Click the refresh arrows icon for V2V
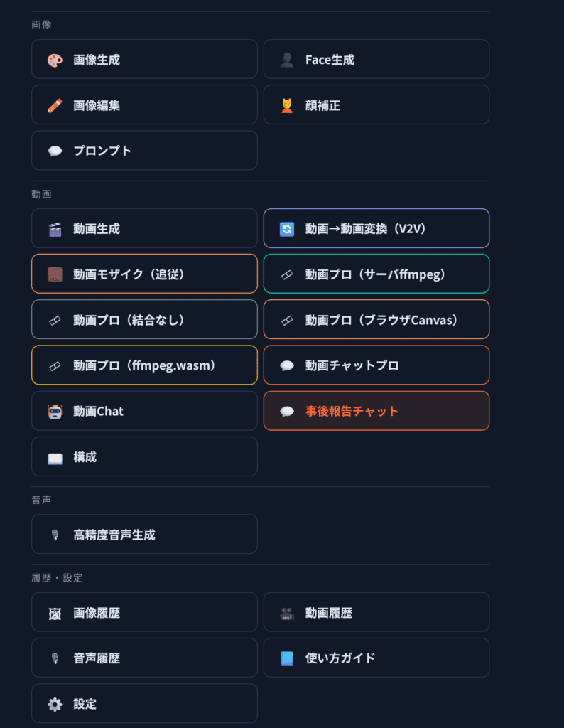The image size is (564, 728). tap(287, 229)
